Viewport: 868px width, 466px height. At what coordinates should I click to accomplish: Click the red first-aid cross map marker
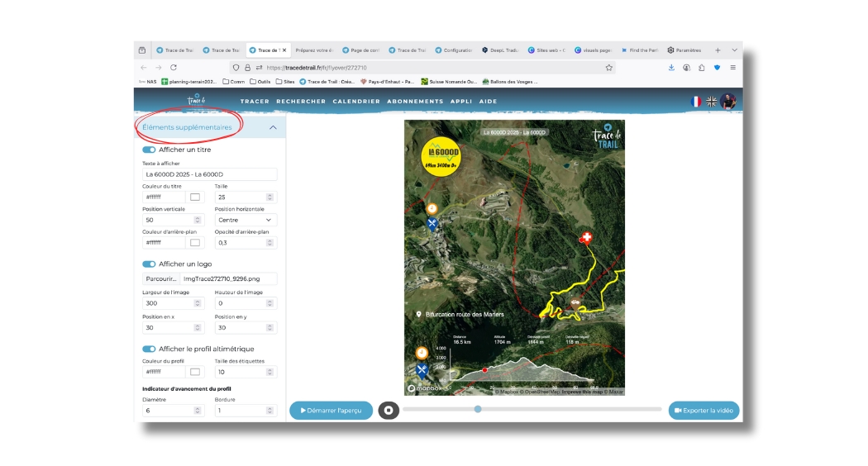tap(587, 238)
